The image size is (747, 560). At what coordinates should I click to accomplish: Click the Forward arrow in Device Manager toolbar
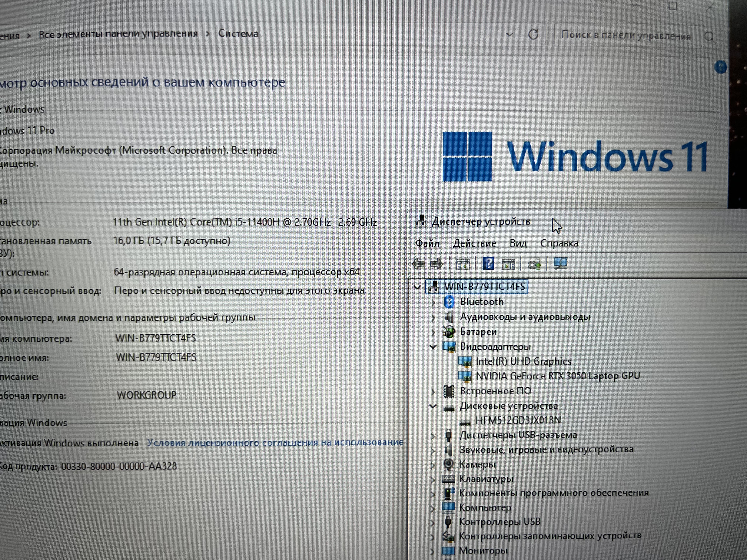coord(437,264)
